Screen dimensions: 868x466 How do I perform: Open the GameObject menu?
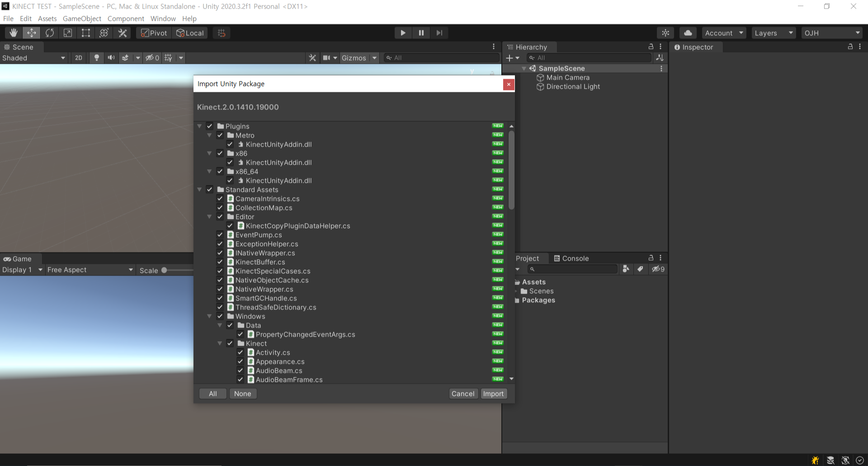tap(82, 19)
